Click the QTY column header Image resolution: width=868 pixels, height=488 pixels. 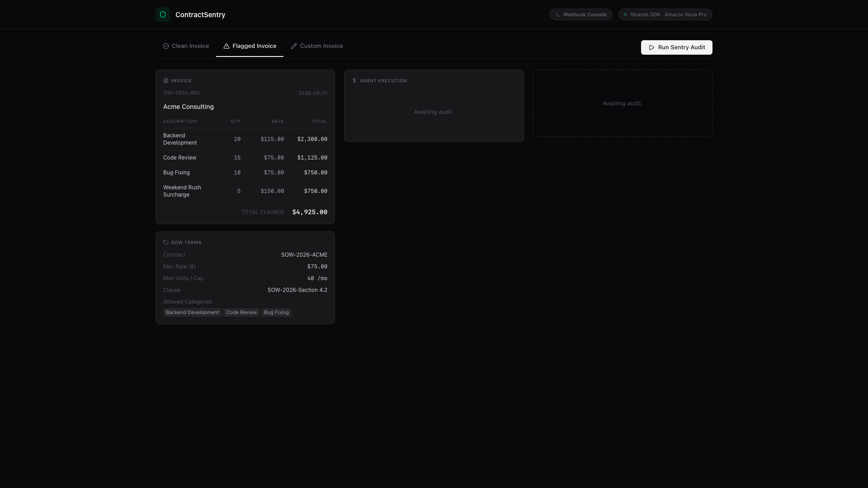click(236, 122)
